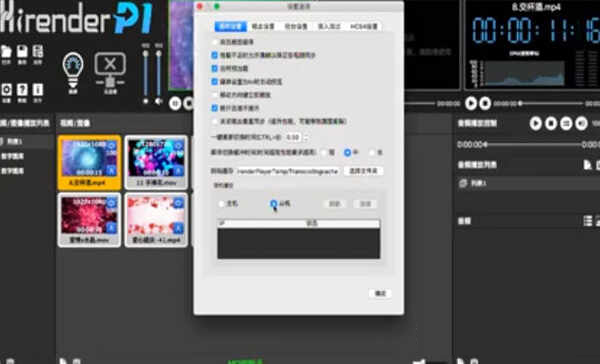Uncheck the fourth checkbox in the settings dialog
600x364 pixels.
pyautogui.click(x=215, y=82)
